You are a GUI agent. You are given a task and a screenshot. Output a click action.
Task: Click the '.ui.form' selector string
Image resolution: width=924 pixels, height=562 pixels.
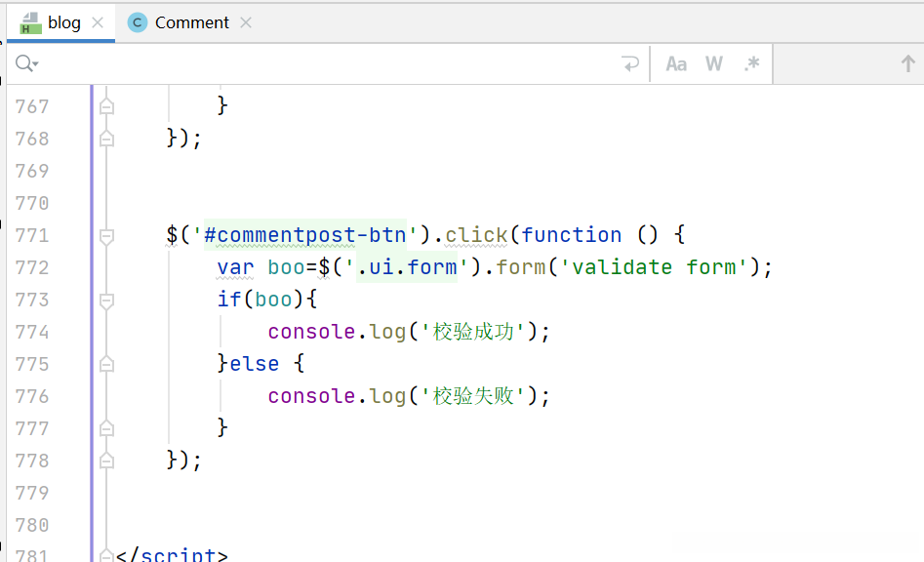click(407, 267)
